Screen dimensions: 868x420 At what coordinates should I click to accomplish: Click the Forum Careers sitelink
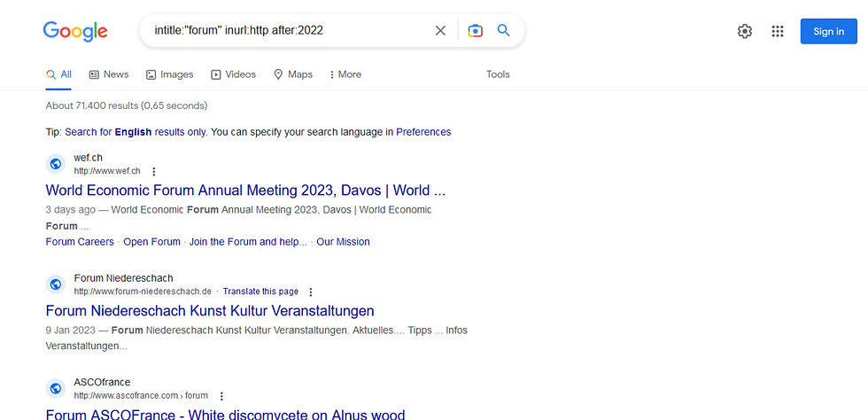coord(80,242)
